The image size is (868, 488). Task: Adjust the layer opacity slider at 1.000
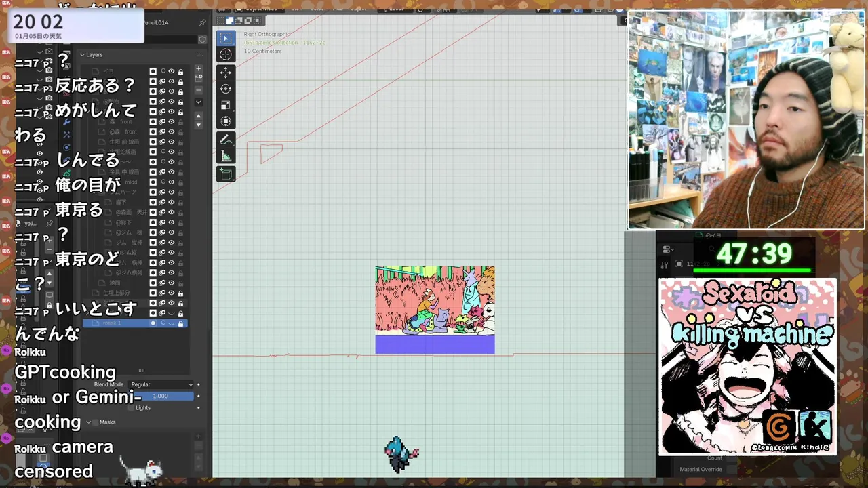[x=161, y=396]
